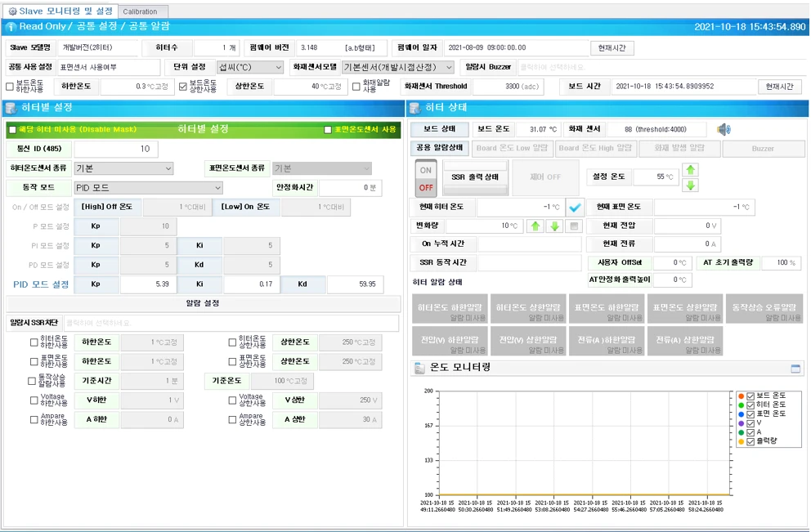The image size is (811, 532).
Task: Toggle 보드 온도 series in chart legend
Action: pyautogui.click(x=751, y=396)
